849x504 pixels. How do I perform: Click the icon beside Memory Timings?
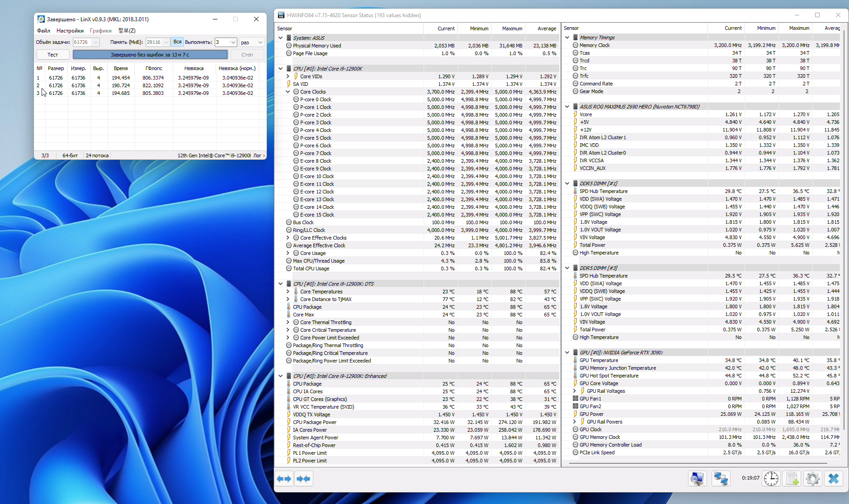point(575,38)
